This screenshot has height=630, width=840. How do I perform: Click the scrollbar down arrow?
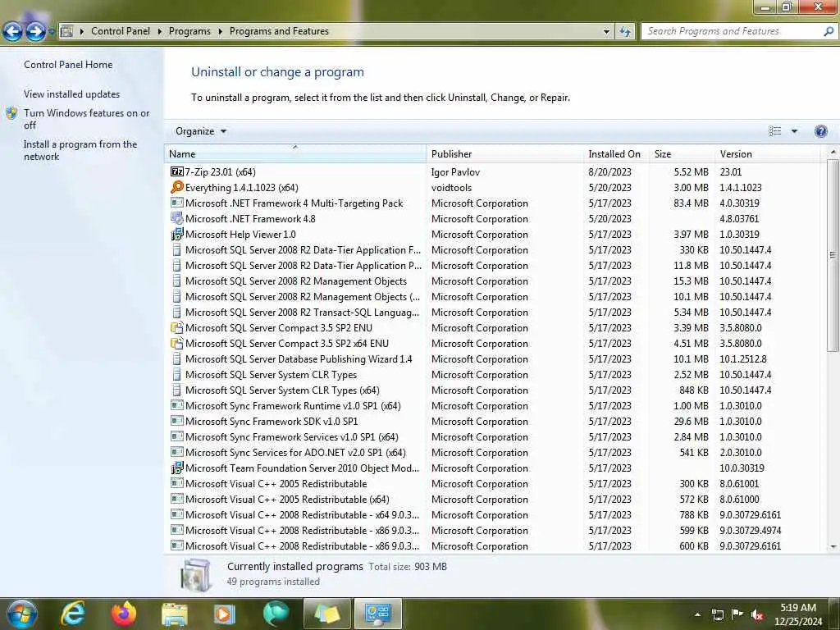(x=833, y=546)
